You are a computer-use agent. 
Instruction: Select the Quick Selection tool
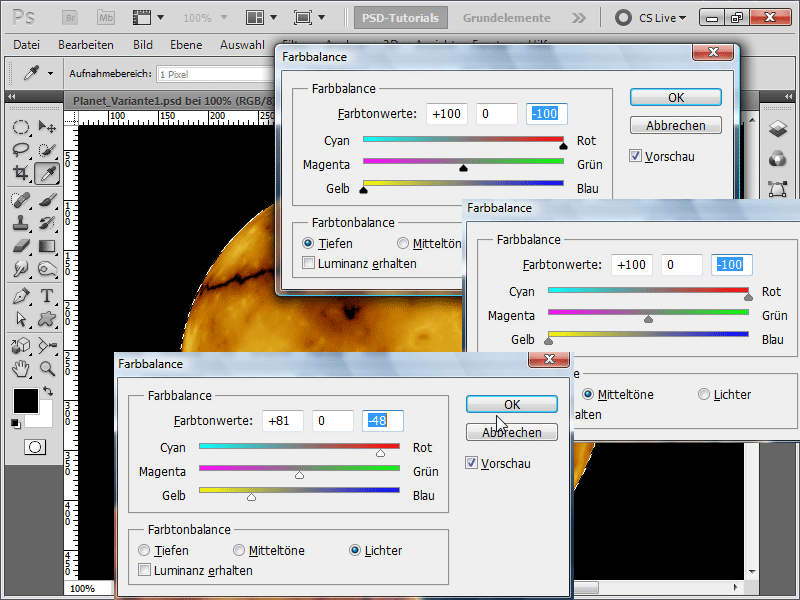[x=47, y=150]
